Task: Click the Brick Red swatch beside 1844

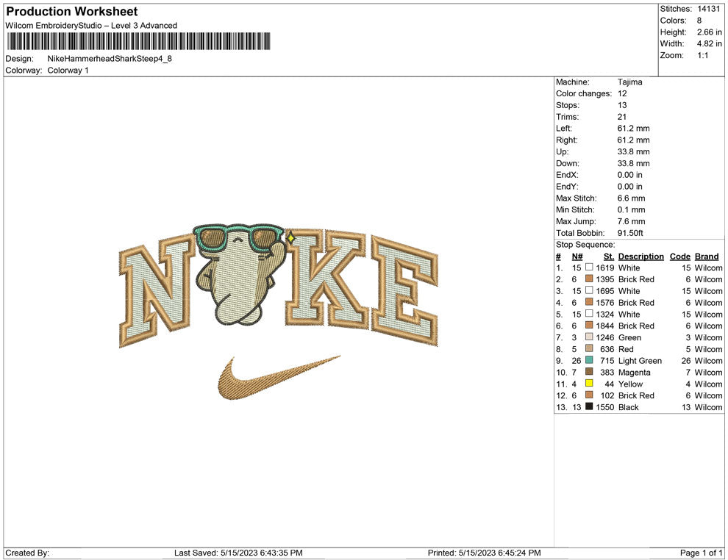Action: pos(589,326)
